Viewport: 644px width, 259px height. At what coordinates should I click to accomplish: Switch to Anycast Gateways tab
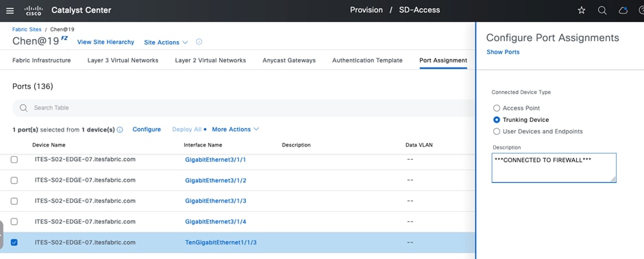click(289, 60)
